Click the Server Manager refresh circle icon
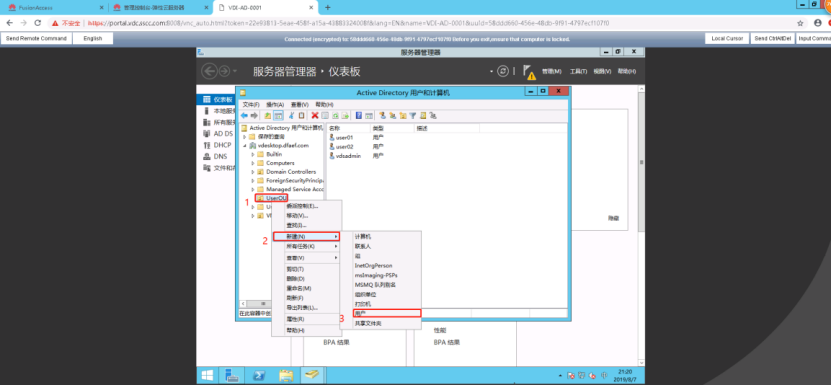The height and width of the screenshot is (385, 831). [x=502, y=72]
